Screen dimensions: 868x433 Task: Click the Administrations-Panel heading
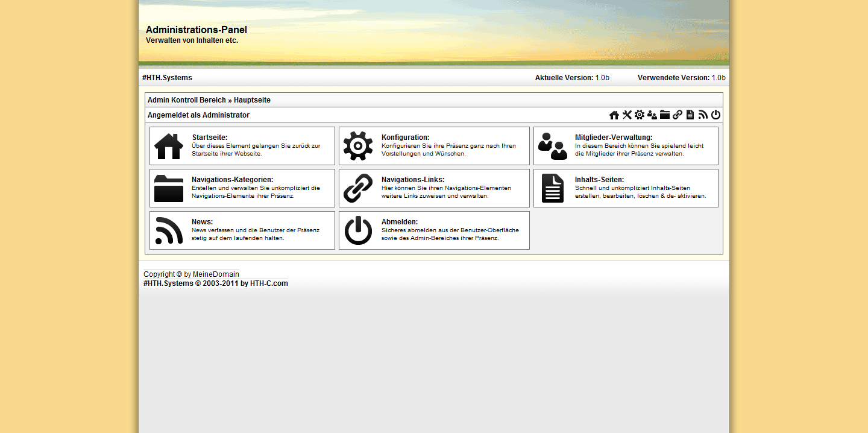(x=197, y=30)
